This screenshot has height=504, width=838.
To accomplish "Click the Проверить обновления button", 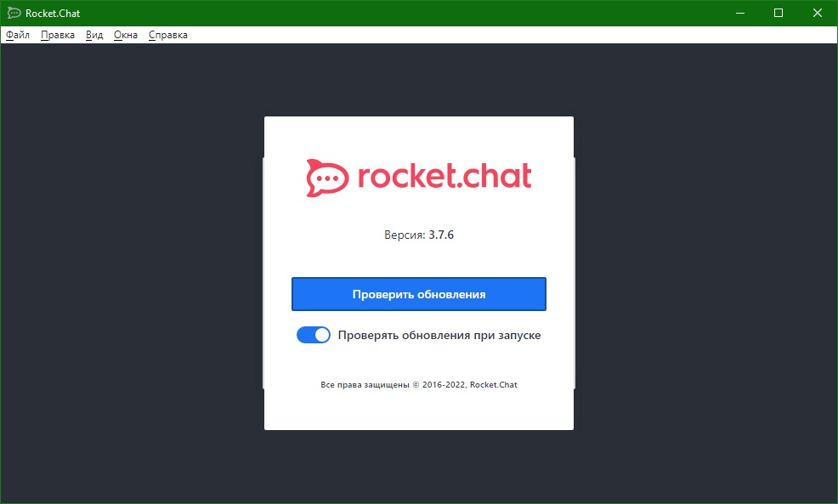I will tap(419, 294).
